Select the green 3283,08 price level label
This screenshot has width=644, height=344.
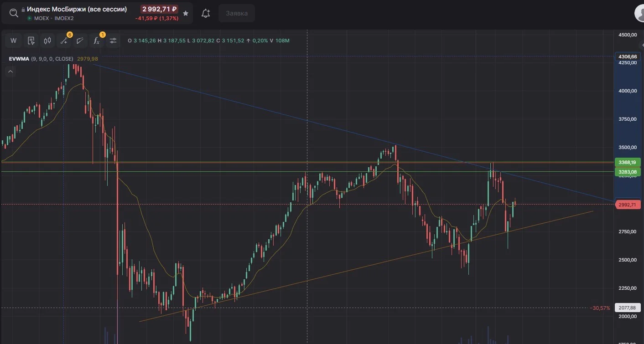tap(628, 172)
